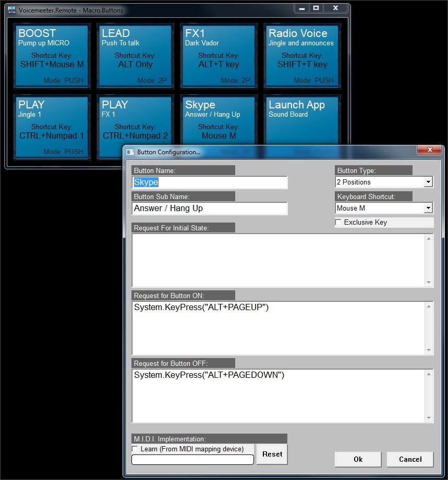The image size is (448, 480).
Task: Confirm the configuration with Ok
Action: [358, 459]
